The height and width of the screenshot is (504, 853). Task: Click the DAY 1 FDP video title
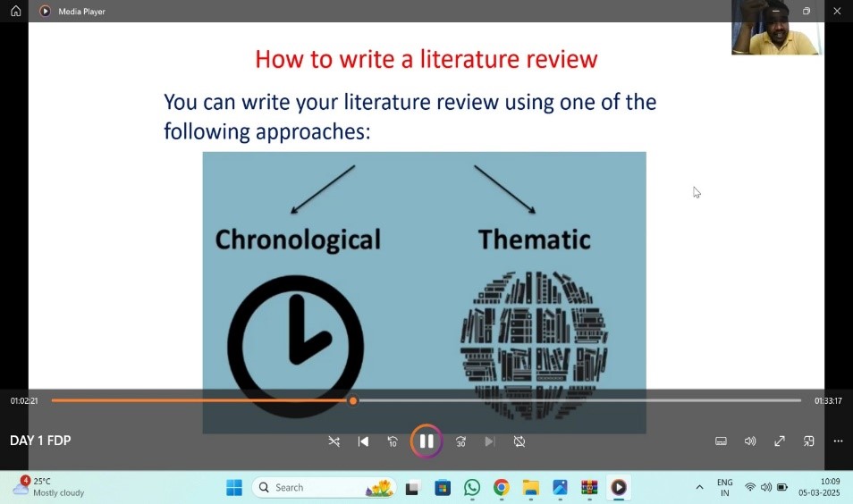(40, 441)
